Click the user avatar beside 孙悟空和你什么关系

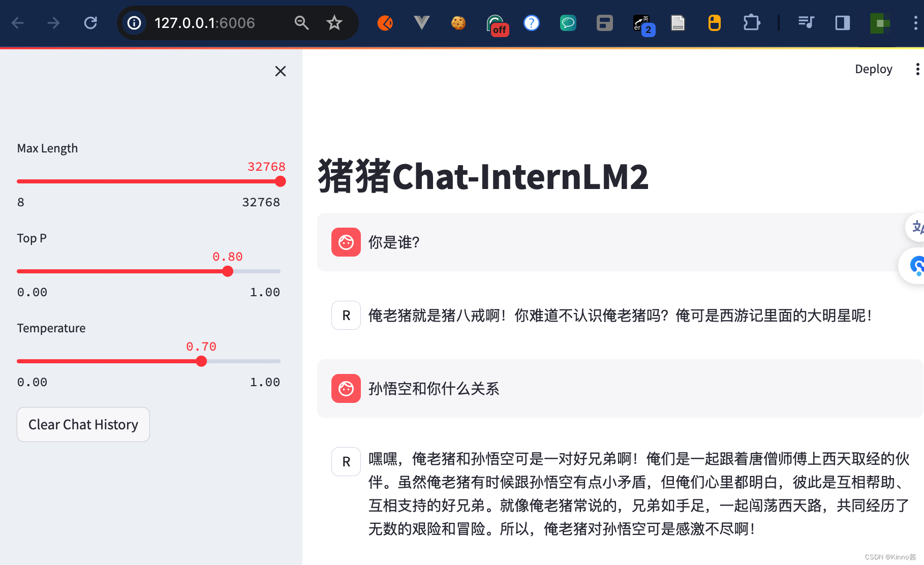[346, 389]
